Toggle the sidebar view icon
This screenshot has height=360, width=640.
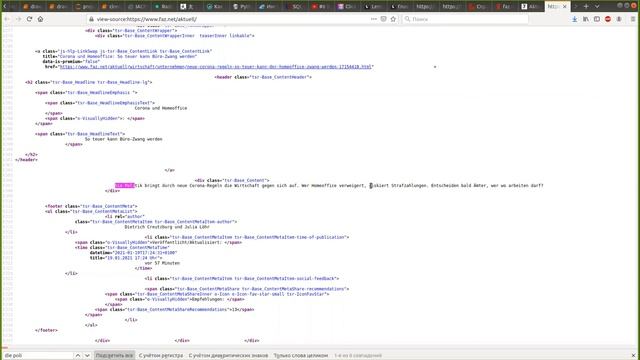(597, 19)
